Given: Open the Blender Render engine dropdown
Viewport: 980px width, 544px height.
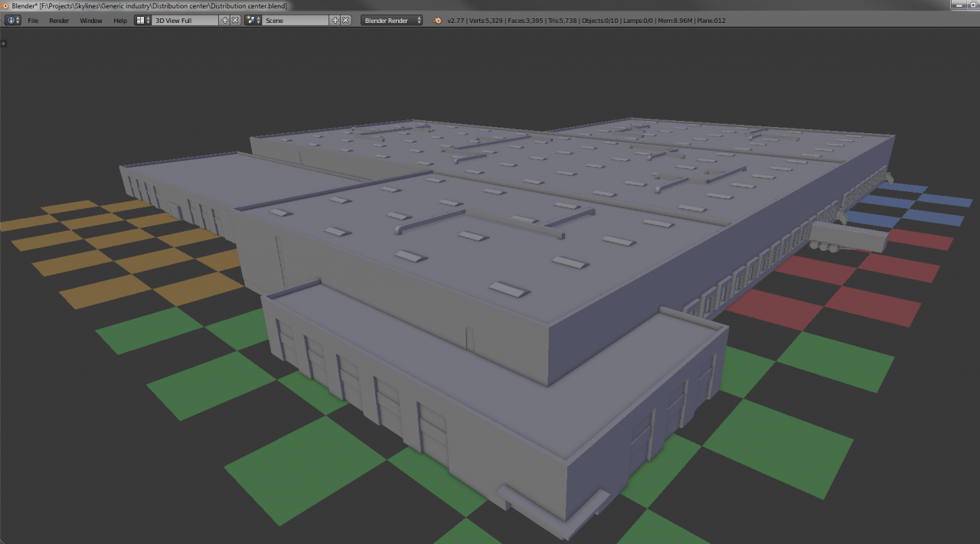Looking at the screenshot, I should point(392,21).
